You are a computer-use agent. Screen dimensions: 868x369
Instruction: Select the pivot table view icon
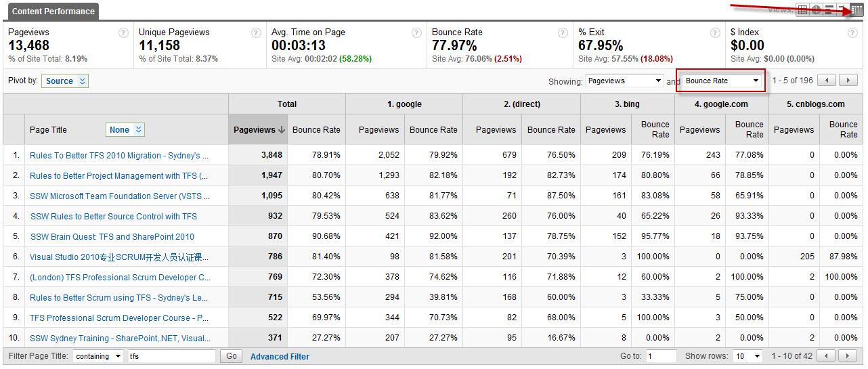pyautogui.click(x=856, y=10)
